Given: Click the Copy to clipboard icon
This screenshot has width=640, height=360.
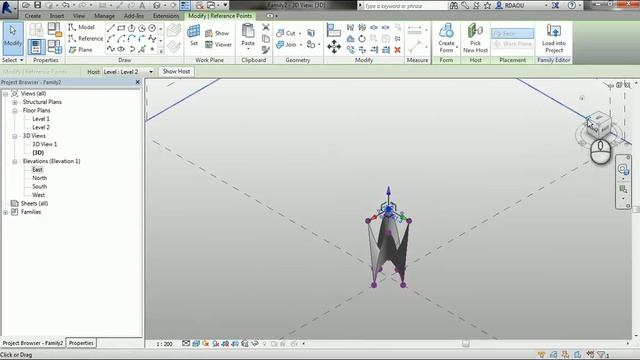Looking at the screenshot, I should click(x=266, y=39).
